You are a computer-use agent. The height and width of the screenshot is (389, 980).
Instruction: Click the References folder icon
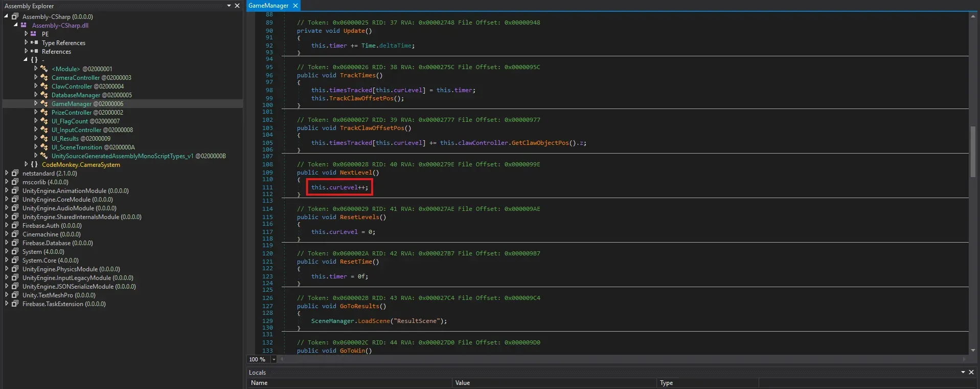pos(34,52)
